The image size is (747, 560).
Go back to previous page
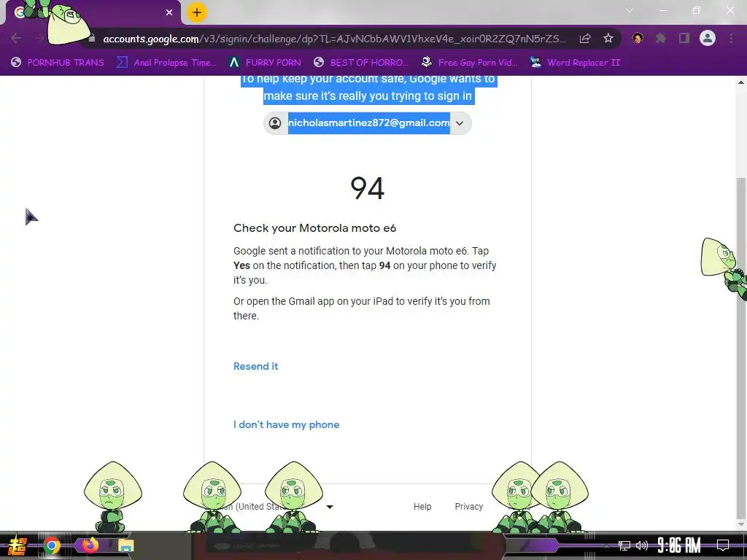tap(16, 38)
